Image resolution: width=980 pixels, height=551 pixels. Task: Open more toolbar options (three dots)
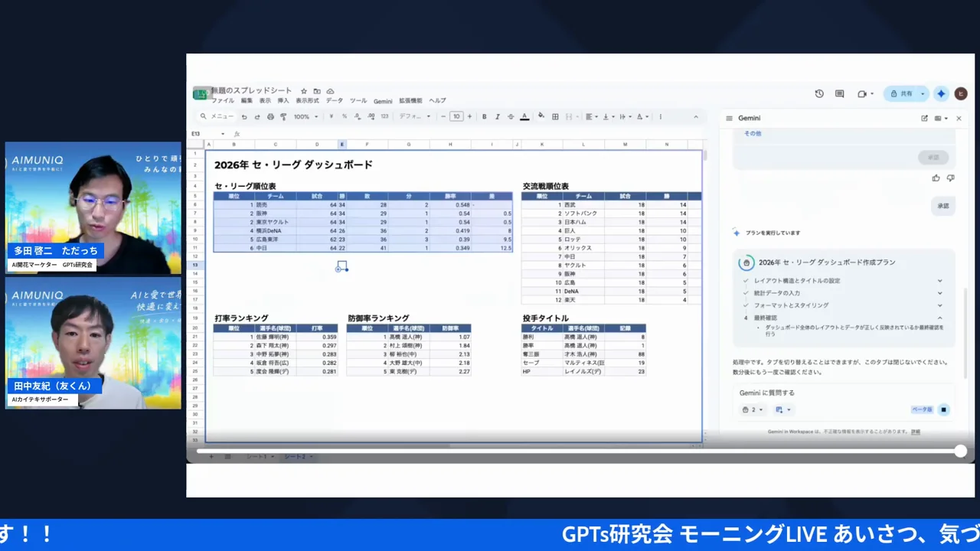click(660, 117)
